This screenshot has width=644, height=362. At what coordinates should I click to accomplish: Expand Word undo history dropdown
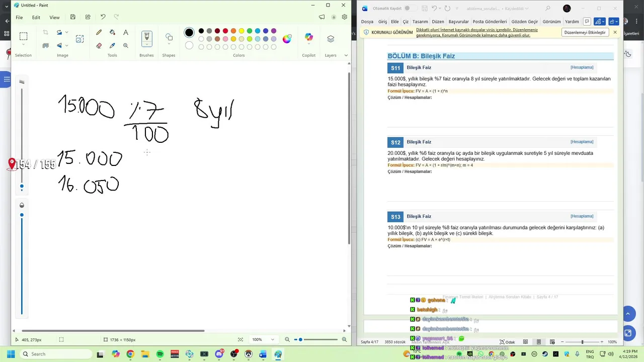pos(439,9)
